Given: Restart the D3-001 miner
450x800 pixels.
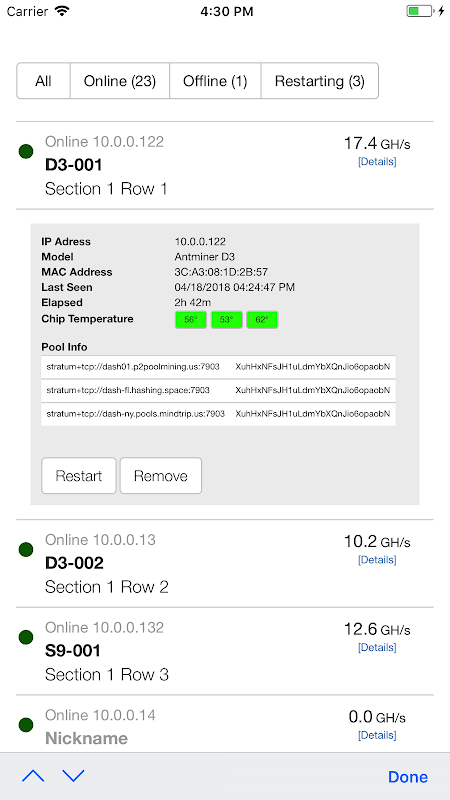Looking at the screenshot, I should (x=79, y=476).
